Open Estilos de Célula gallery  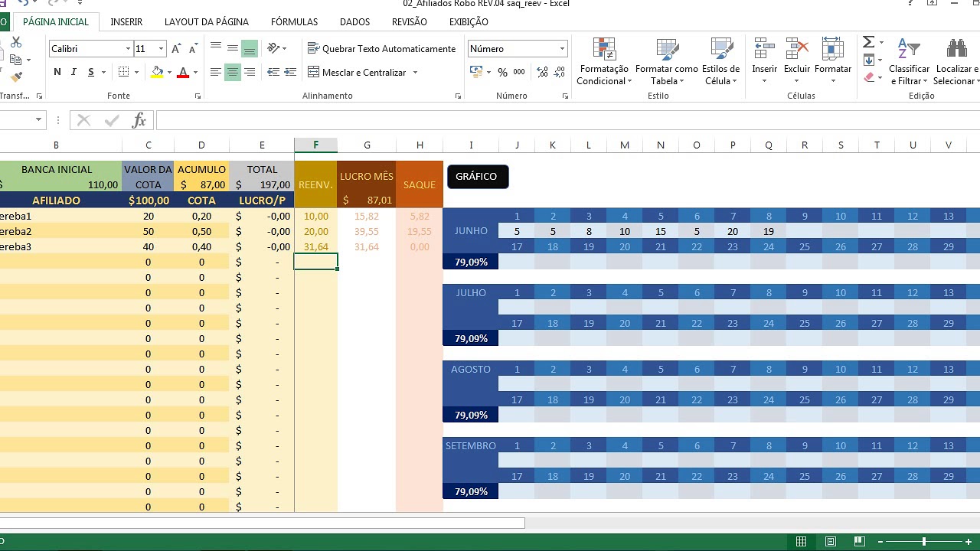pos(720,61)
